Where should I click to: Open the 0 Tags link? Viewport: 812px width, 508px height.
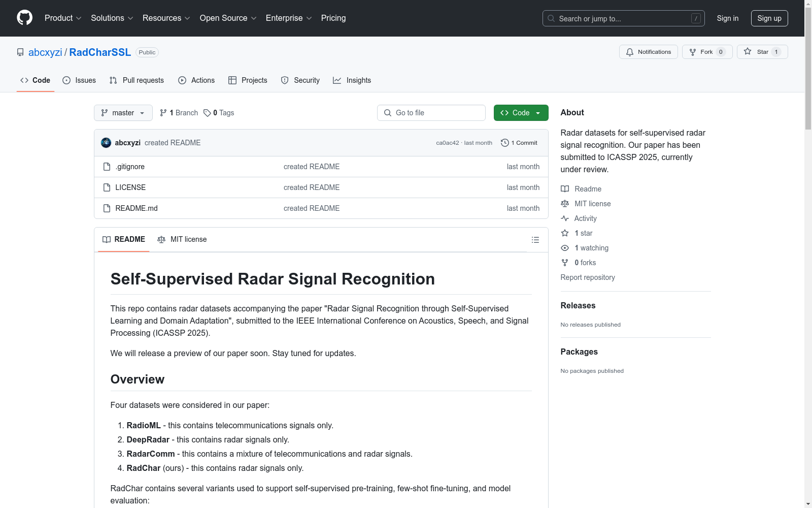click(219, 113)
